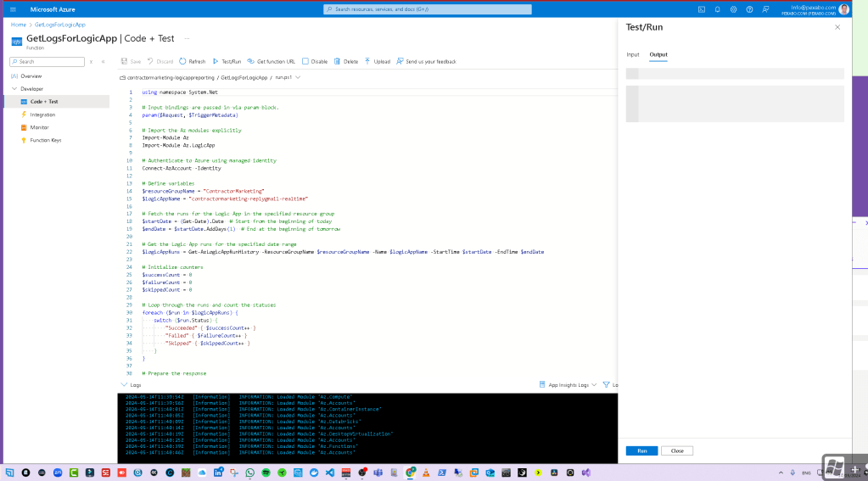Click Upload in the function toolbar
This screenshot has height=481, width=868.
(377, 61)
